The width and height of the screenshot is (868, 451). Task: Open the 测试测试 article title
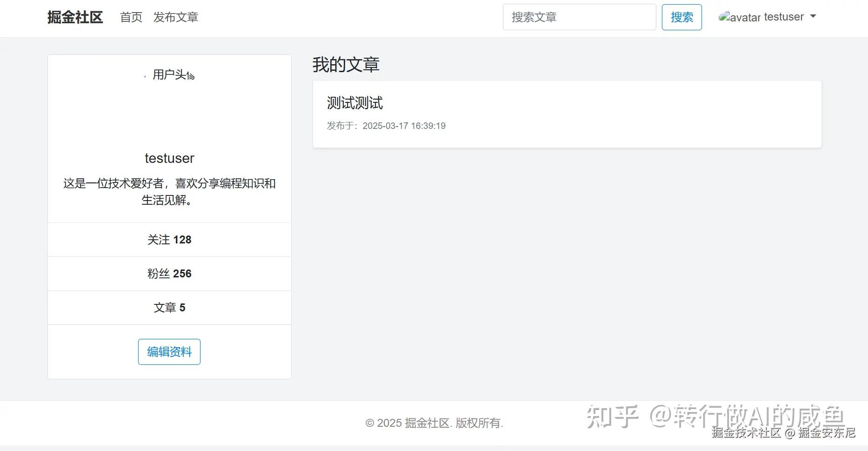pyautogui.click(x=355, y=103)
